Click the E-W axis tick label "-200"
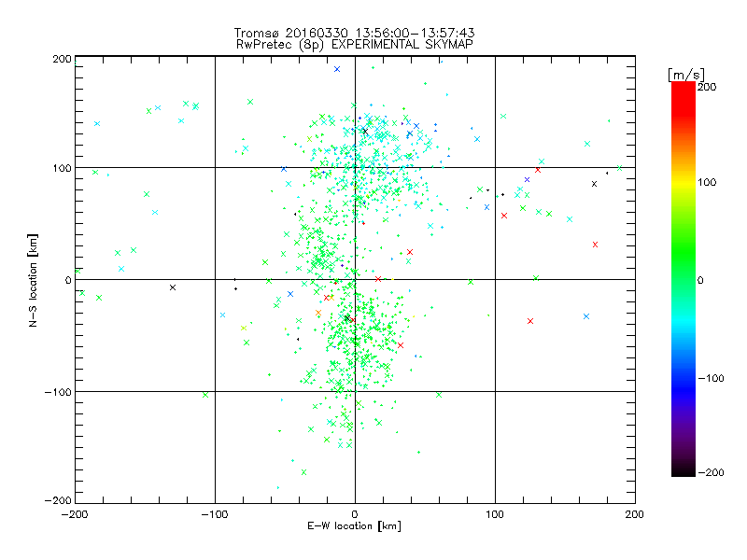The width and height of the screenshot is (747, 560). 75,514
